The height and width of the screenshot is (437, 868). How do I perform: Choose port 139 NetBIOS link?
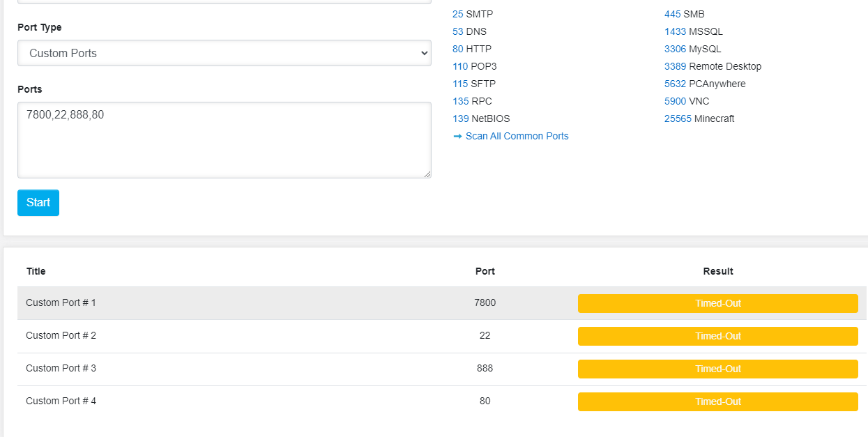[460, 118]
